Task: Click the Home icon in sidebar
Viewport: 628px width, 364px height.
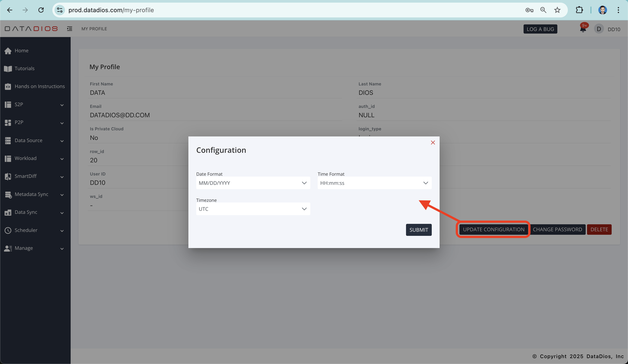Action: point(8,51)
